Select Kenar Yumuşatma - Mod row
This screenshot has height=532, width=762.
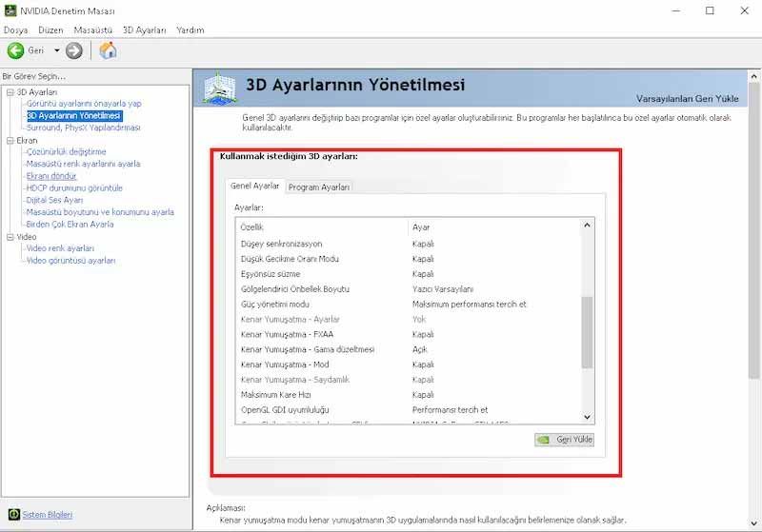click(x=409, y=365)
